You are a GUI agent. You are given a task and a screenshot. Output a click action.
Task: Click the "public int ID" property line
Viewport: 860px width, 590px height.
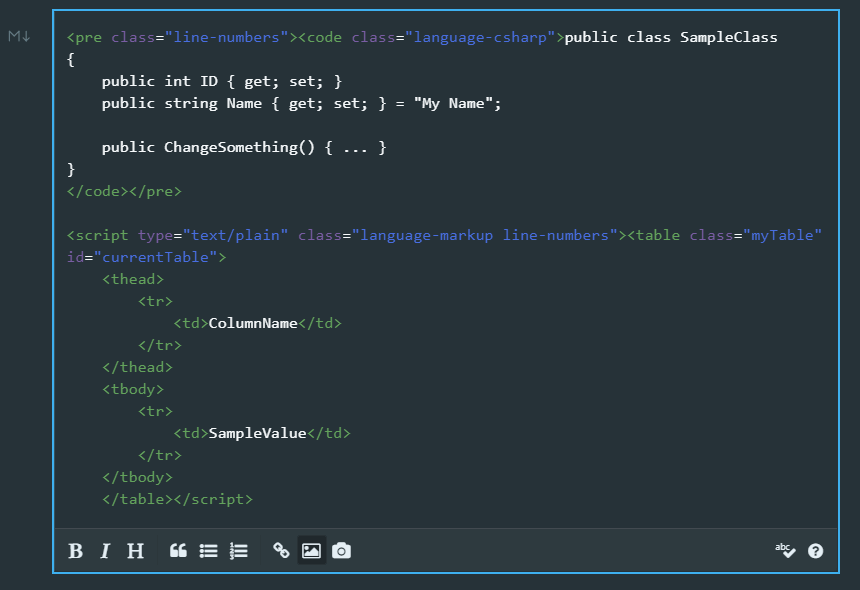coord(222,81)
